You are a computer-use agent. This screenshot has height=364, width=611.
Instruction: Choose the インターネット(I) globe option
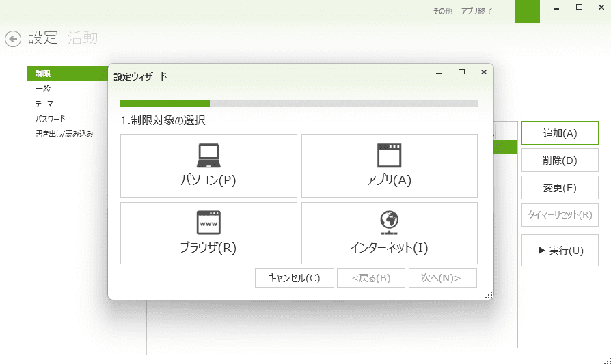click(x=390, y=233)
